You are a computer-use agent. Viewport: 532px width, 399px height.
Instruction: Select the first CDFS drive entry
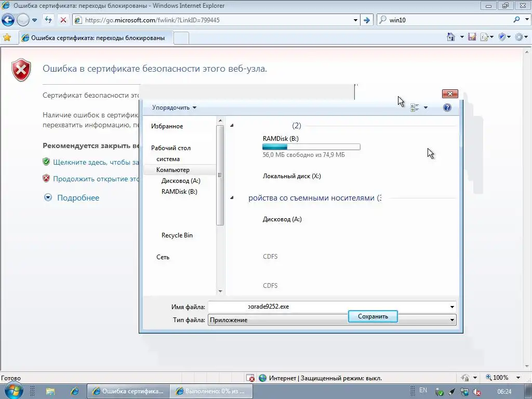[270, 256]
